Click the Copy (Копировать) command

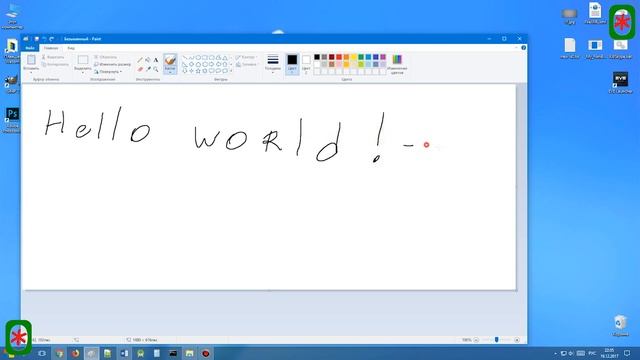click(56, 64)
